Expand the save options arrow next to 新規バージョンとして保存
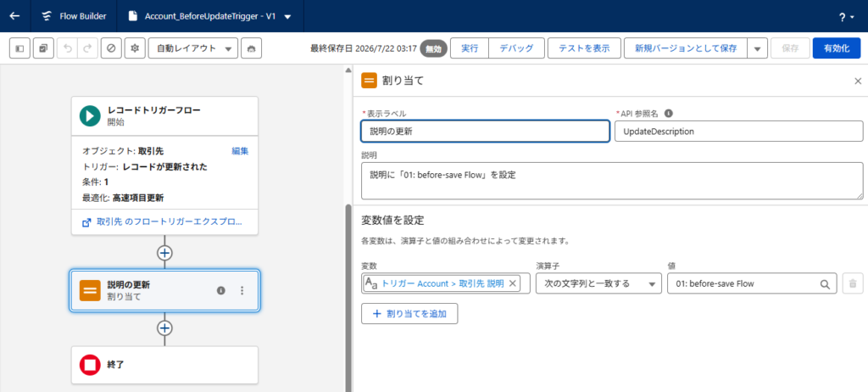The width and height of the screenshot is (868, 392). (x=757, y=48)
